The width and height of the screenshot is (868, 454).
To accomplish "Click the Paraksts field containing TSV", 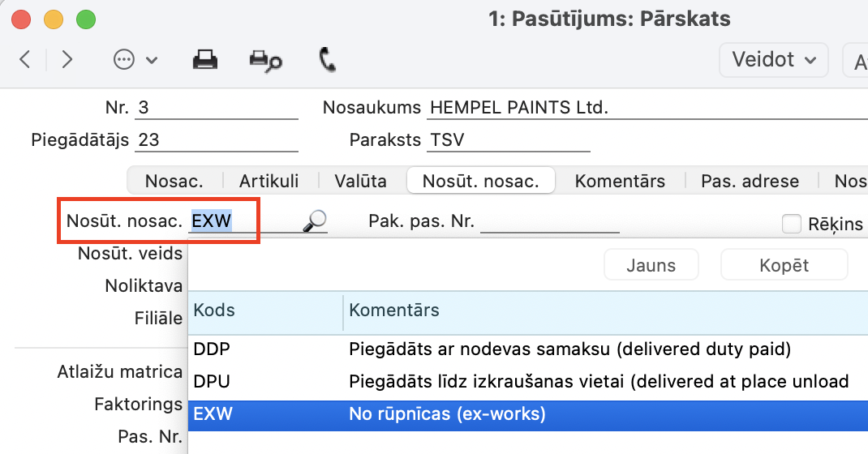I will tap(509, 140).
